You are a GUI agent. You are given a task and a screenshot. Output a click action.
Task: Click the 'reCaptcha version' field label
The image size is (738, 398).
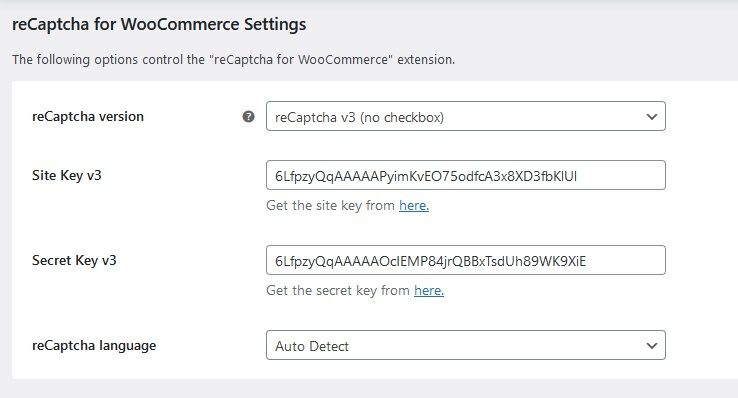pos(88,116)
